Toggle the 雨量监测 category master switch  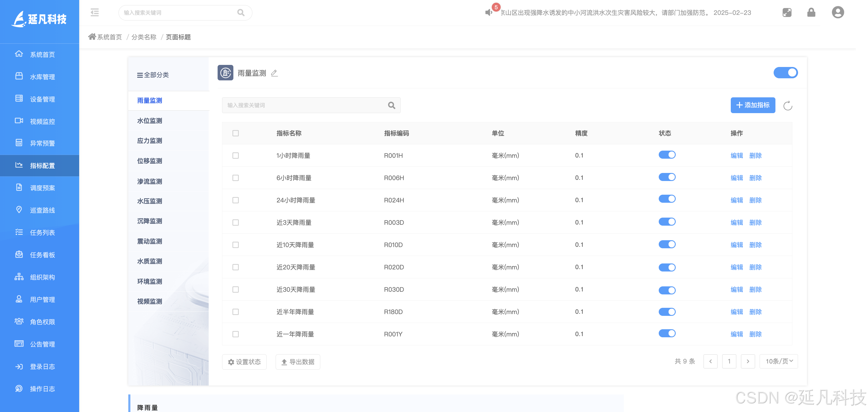[x=785, y=73]
